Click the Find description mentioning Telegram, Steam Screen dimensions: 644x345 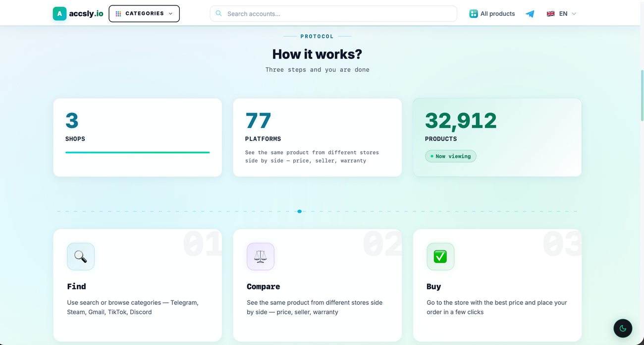[133, 307]
